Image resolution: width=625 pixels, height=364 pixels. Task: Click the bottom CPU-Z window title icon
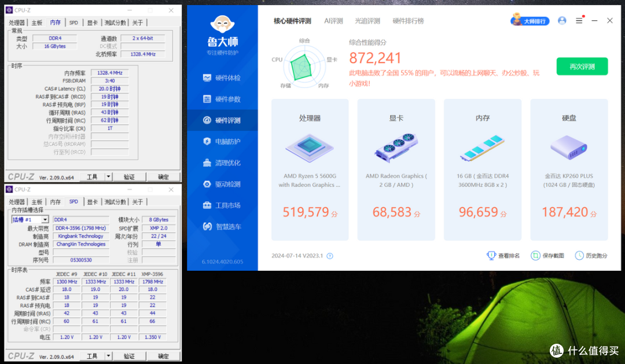[x=9, y=189]
